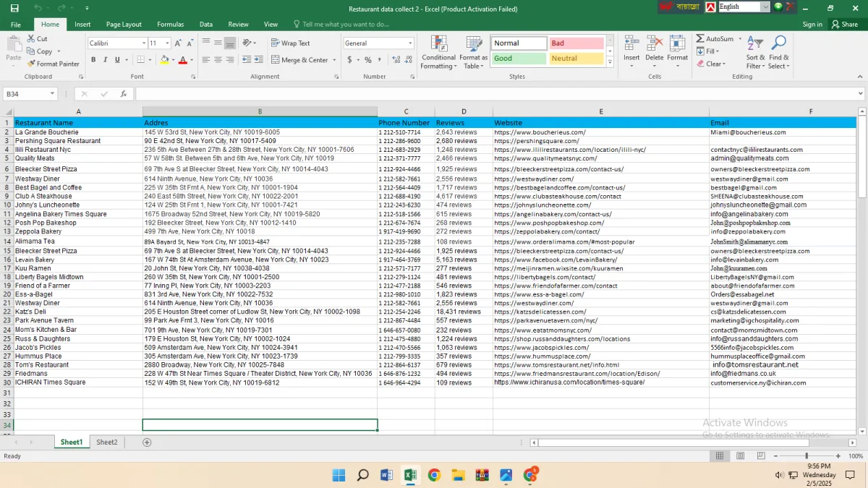868x488 pixels.
Task: Click into the formula bar
Action: pyautogui.click(x=499, y=94)
